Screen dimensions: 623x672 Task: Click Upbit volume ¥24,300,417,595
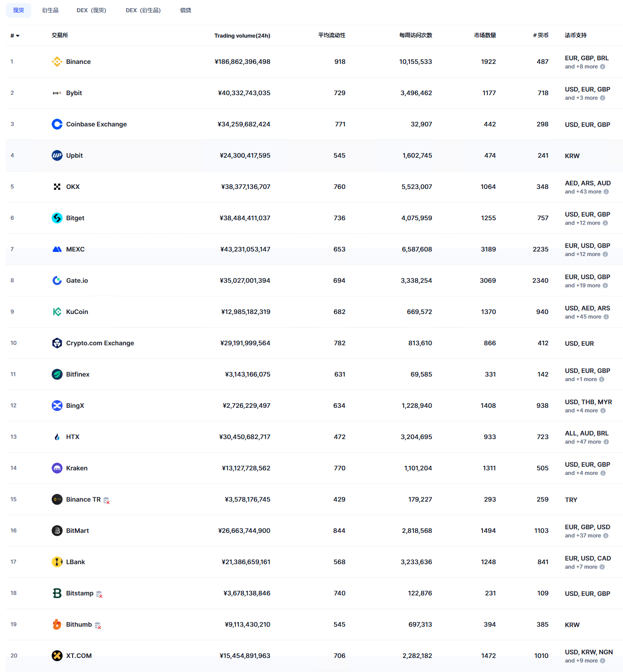(x=245, y=155)
